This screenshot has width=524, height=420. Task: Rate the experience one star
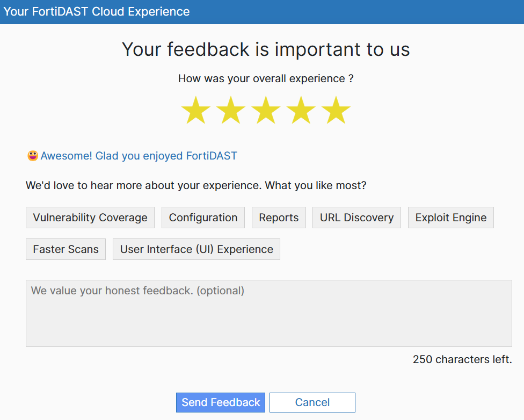point(195,111)
